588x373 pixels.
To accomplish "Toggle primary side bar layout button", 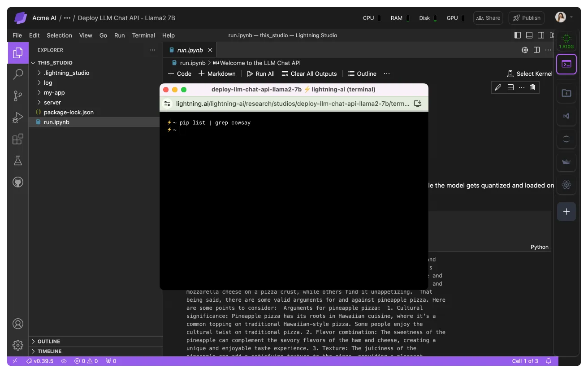I will (518, 35).
